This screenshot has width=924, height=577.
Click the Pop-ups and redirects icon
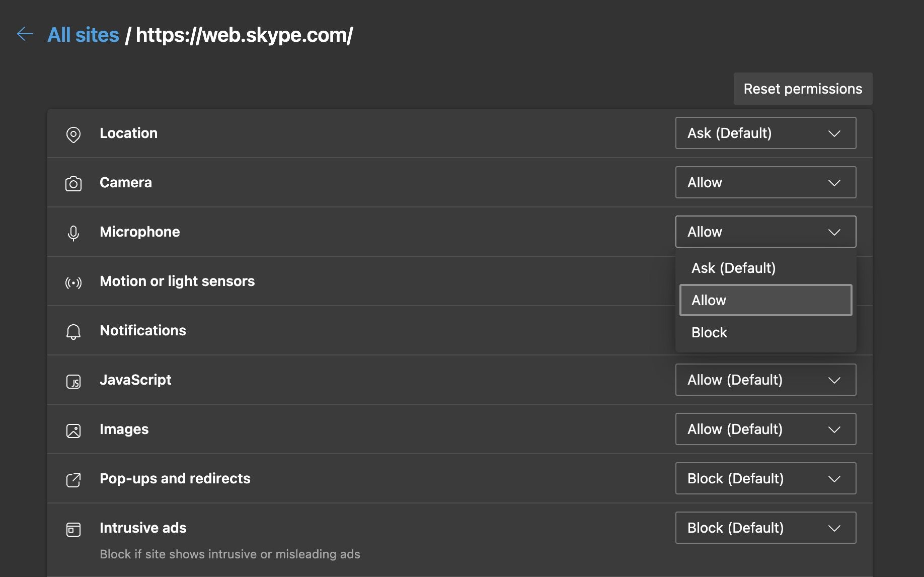point(73,480)
